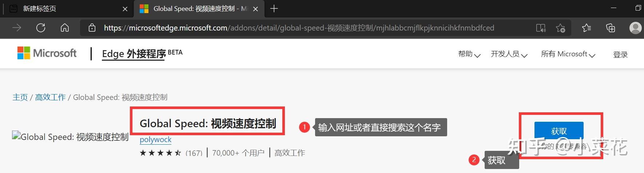644x173 pixels.
Task: Open the read aloud icon in address bar
Action: (541, 28)
